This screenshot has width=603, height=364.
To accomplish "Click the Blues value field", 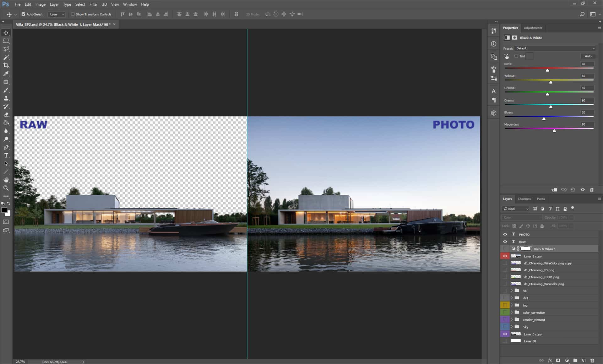I will point(587,112).
